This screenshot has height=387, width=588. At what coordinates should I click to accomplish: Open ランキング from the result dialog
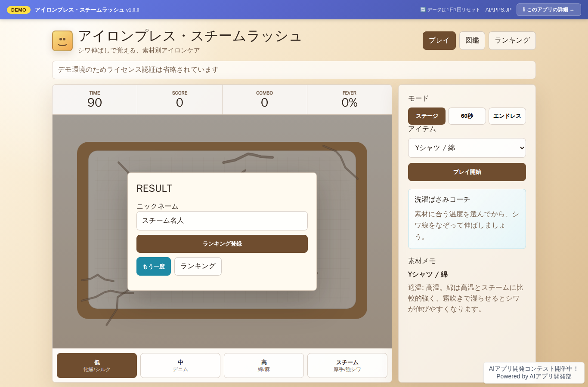tap(198, 267)
